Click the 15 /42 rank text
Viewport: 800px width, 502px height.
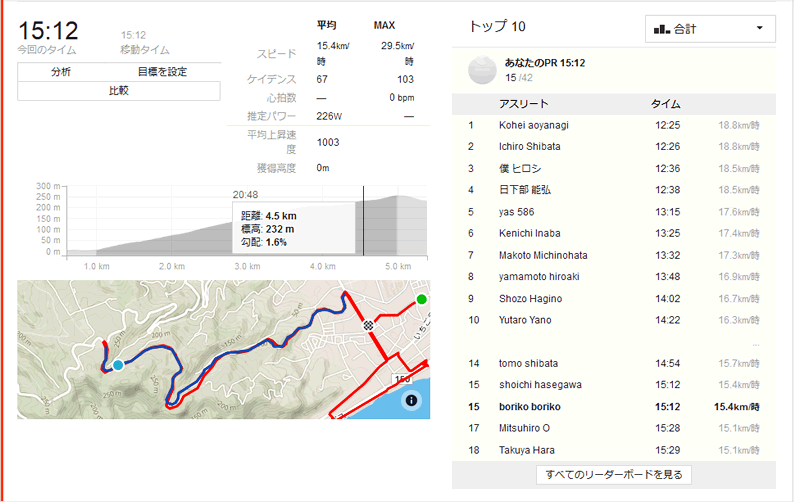519,78
